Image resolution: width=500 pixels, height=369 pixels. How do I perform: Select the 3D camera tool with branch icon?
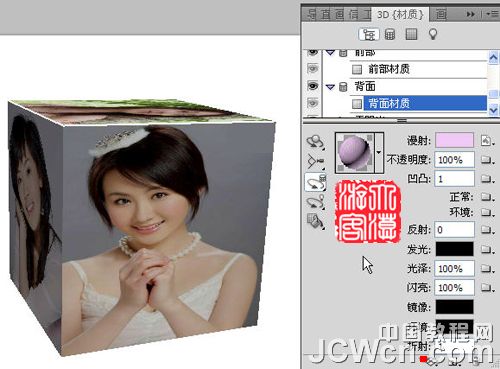click(x=315, y=161)
